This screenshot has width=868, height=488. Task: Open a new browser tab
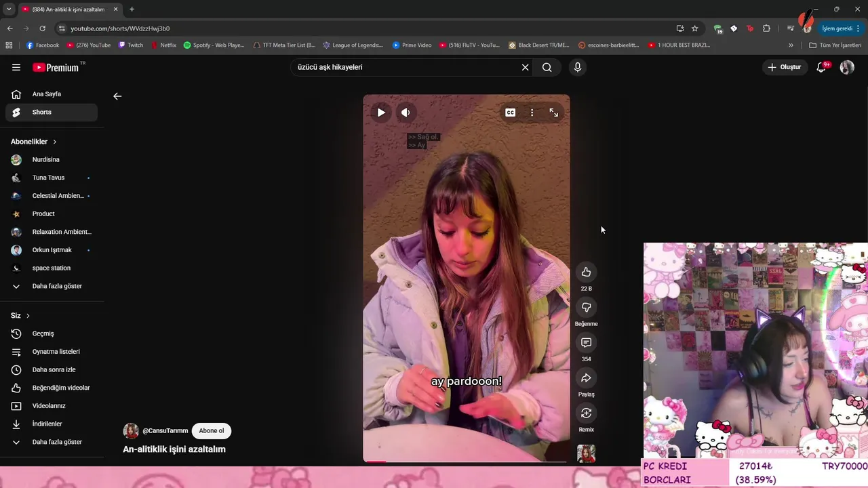coord(132,9)
